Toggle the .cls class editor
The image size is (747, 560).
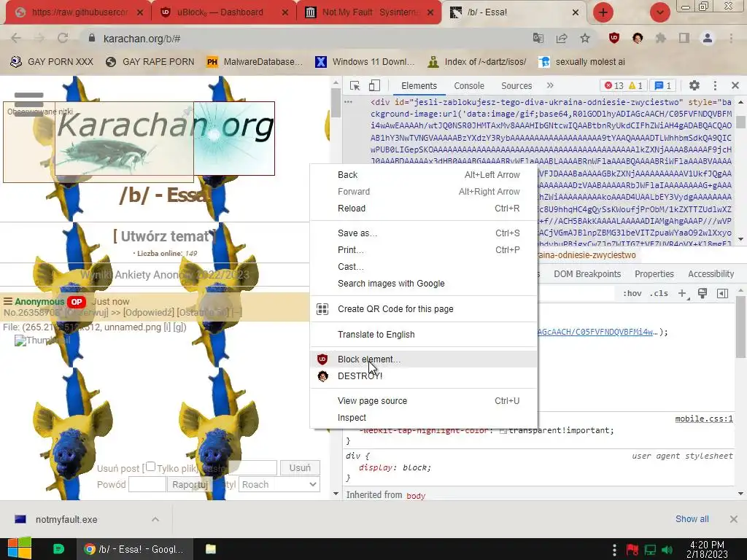click(659, 293)
